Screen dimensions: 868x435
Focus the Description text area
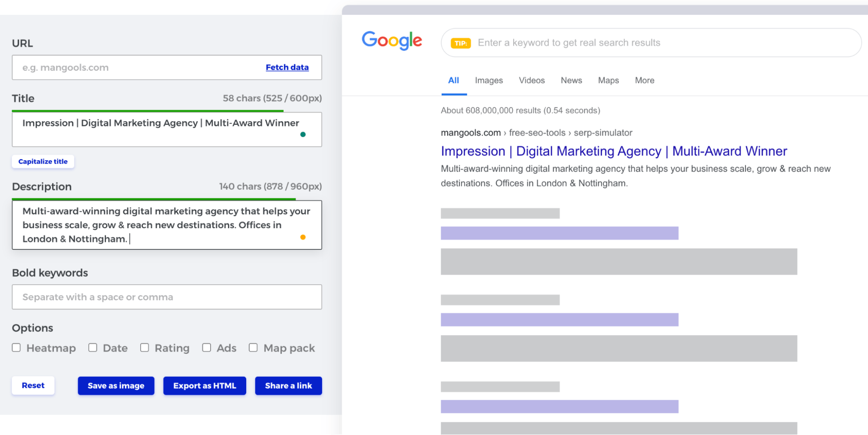click(167, 225)
